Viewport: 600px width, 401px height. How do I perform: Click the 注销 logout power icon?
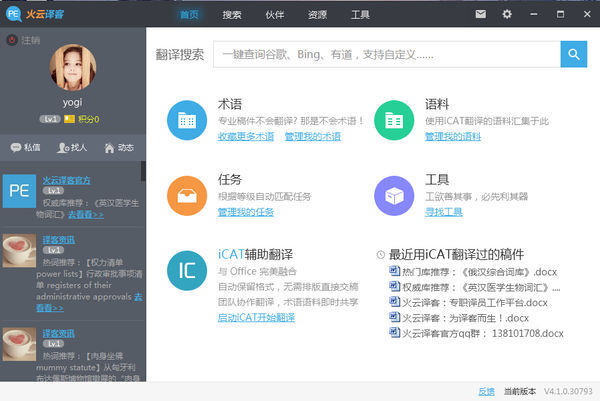pyautogui.click(x=12, y=40)
